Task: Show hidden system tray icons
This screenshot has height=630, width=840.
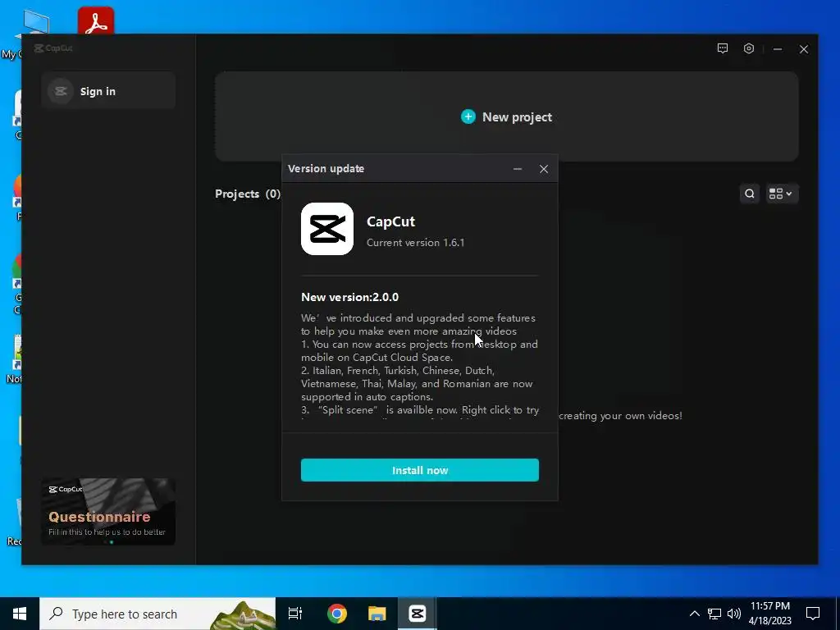Action: point(694,614)
